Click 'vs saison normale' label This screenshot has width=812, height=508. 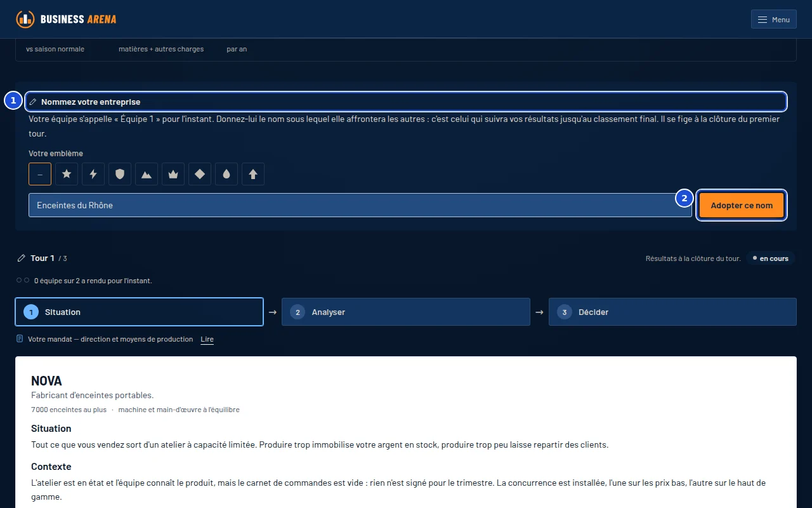click(x=55, y=49)
